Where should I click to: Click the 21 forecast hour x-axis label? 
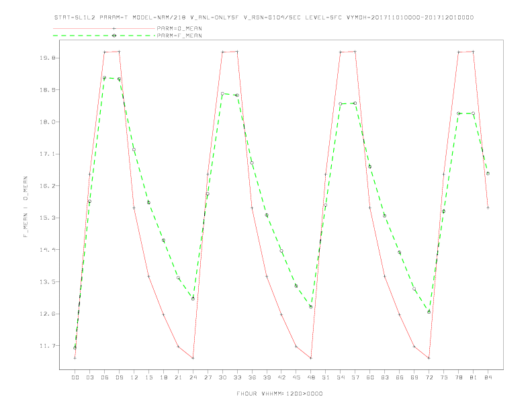pos(178,377)
